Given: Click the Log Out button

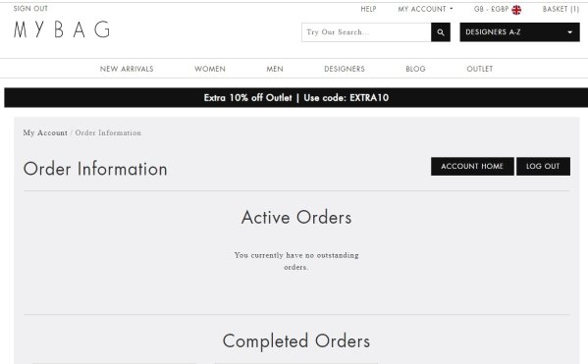Looking at the screenshot, I should [x=543, y=166].
